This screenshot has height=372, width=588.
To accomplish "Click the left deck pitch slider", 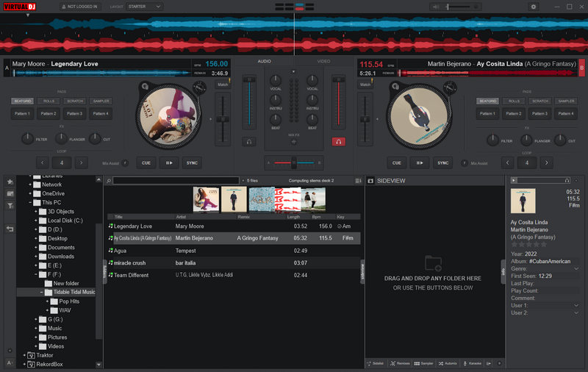I will click(223, 119).
